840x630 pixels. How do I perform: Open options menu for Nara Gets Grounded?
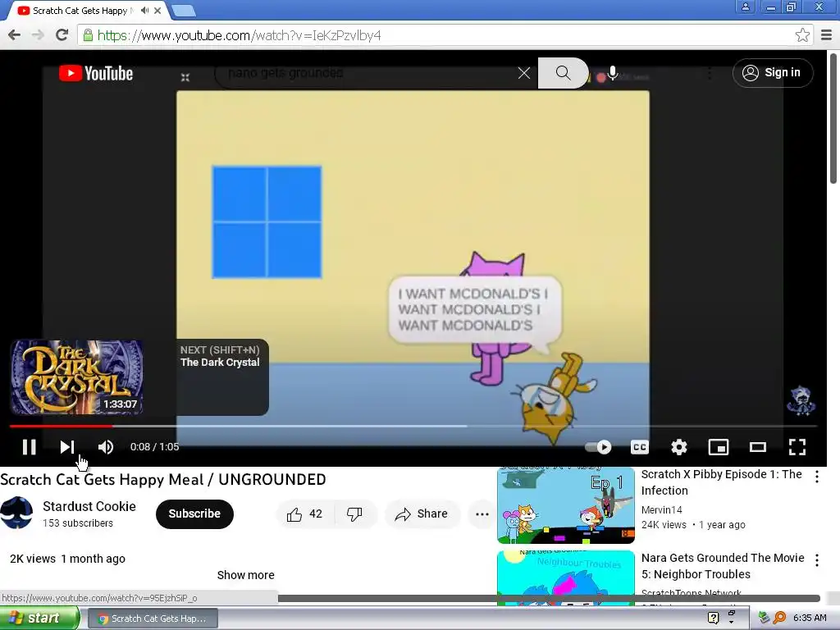[817, 560]
